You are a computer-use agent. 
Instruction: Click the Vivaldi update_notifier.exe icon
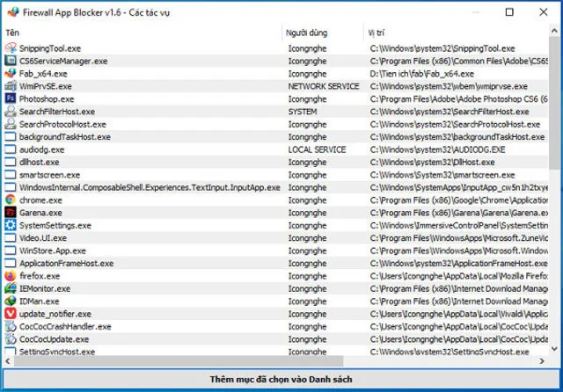tap(11, 314)
